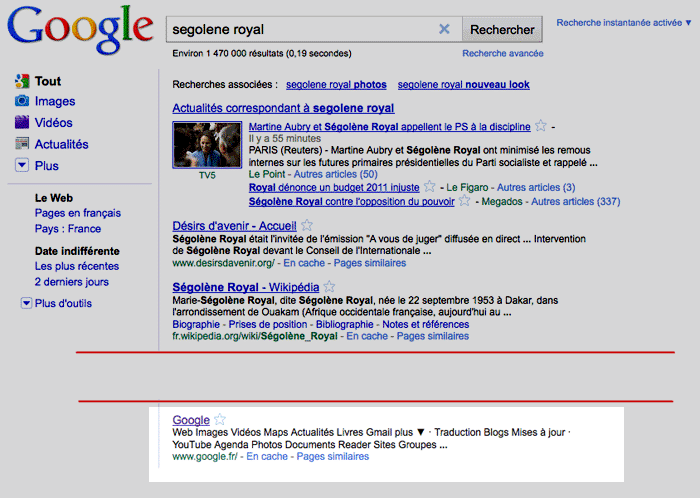This screenshot has width=700, height=498.
Task: Open the Plus categories menu
Action: pos(46,166)
